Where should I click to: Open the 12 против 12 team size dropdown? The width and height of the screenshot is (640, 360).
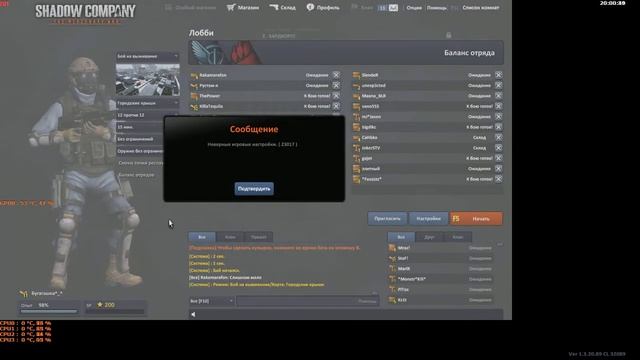(140, 115)
